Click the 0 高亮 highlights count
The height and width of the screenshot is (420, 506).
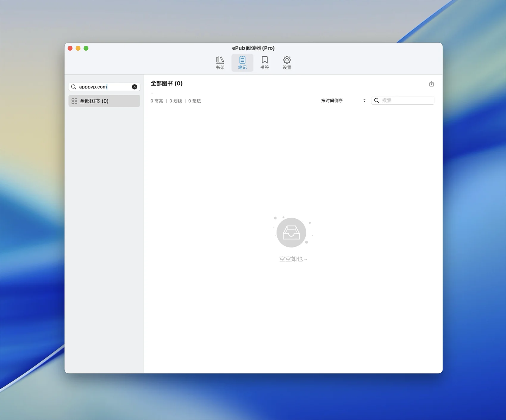(157, 101)
